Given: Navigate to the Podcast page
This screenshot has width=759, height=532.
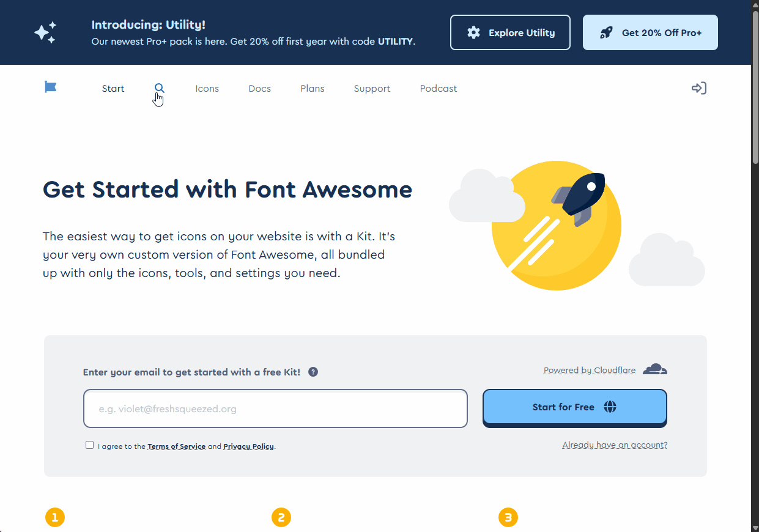Looking at the screenshot, I should (x=438, y=89).
